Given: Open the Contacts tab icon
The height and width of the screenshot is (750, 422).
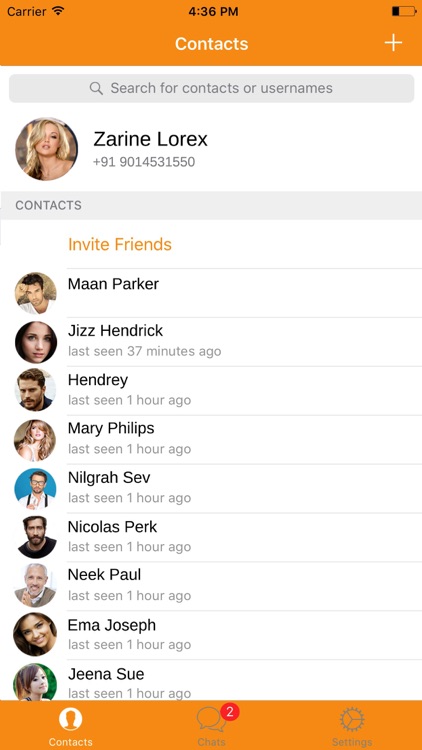Looking at the screenshot, I should click(70, 719).
